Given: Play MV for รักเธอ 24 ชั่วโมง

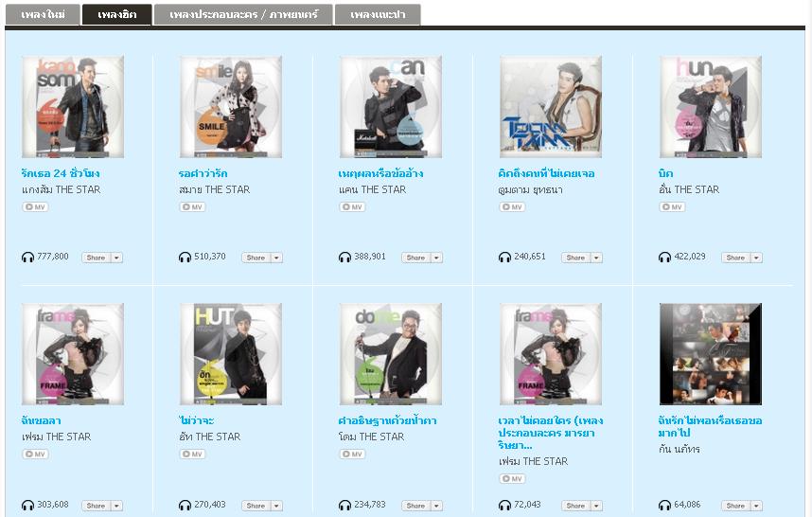Looking at the screenshot, I should [35, 207].
